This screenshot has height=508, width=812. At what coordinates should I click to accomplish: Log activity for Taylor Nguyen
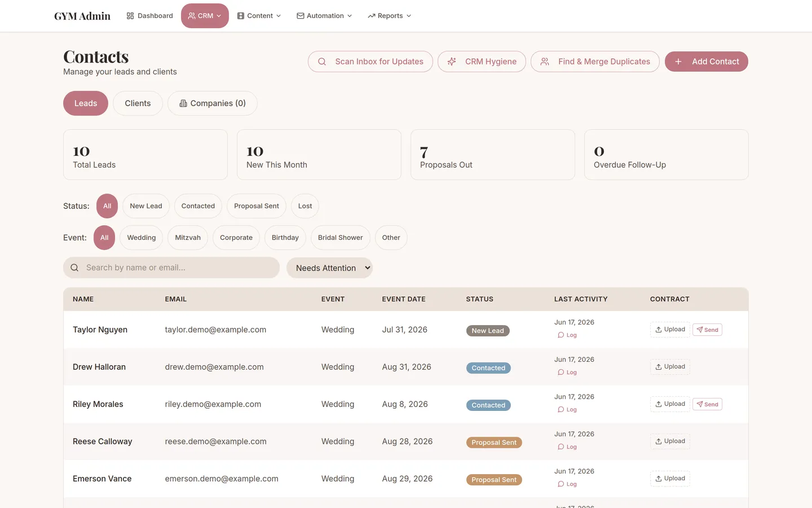pos(567,335)
